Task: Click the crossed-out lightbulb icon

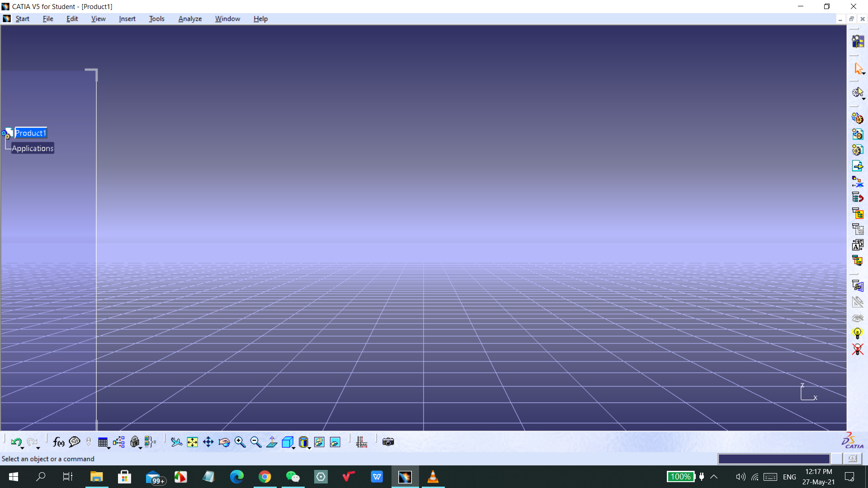Action: 858,349
